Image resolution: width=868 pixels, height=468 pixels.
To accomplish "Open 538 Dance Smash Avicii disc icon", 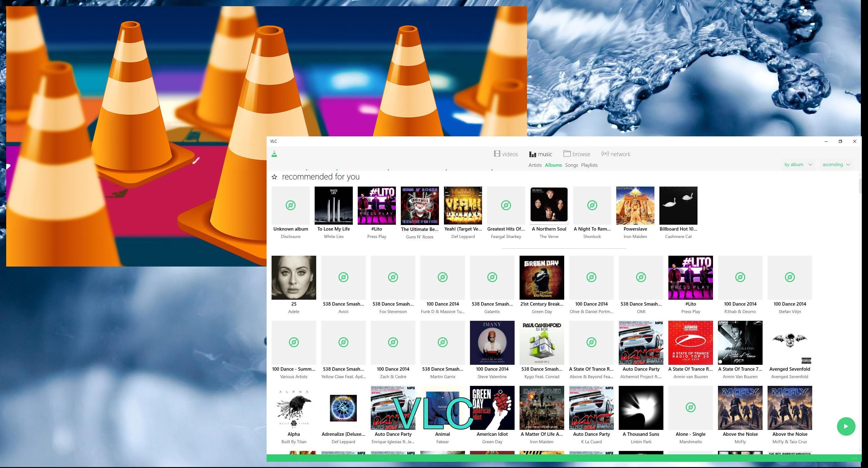I will pos(343,278).
